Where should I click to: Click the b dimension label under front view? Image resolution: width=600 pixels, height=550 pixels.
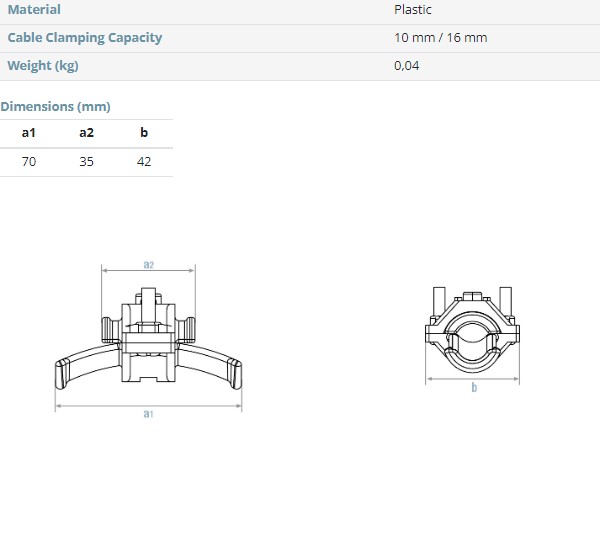click(x=474, y=387)
